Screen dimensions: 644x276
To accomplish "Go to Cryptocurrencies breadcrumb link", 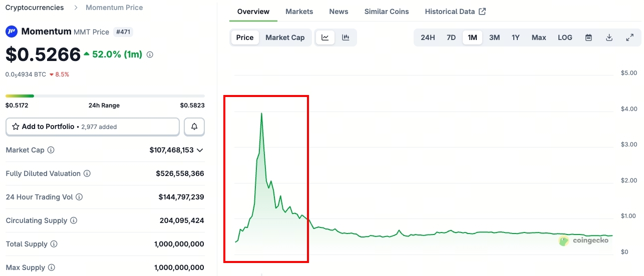I will tap(35, 7).
